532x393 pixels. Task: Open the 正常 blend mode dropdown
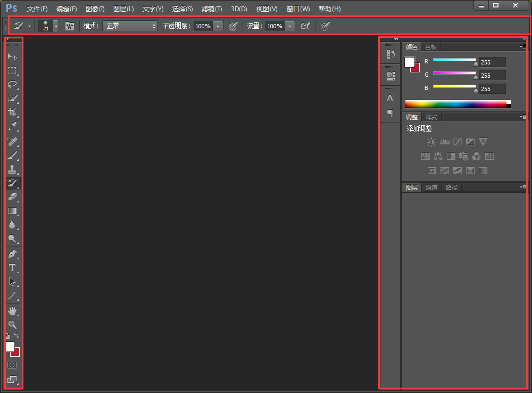pyautogui.click(x=130, y=26)
